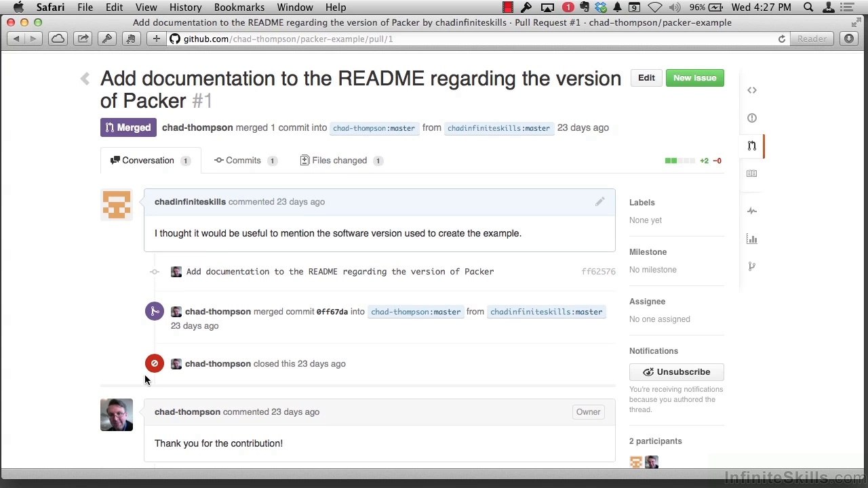868x488 pixels.
Task: Click the Edit button for title
Action: click(646, 78)
